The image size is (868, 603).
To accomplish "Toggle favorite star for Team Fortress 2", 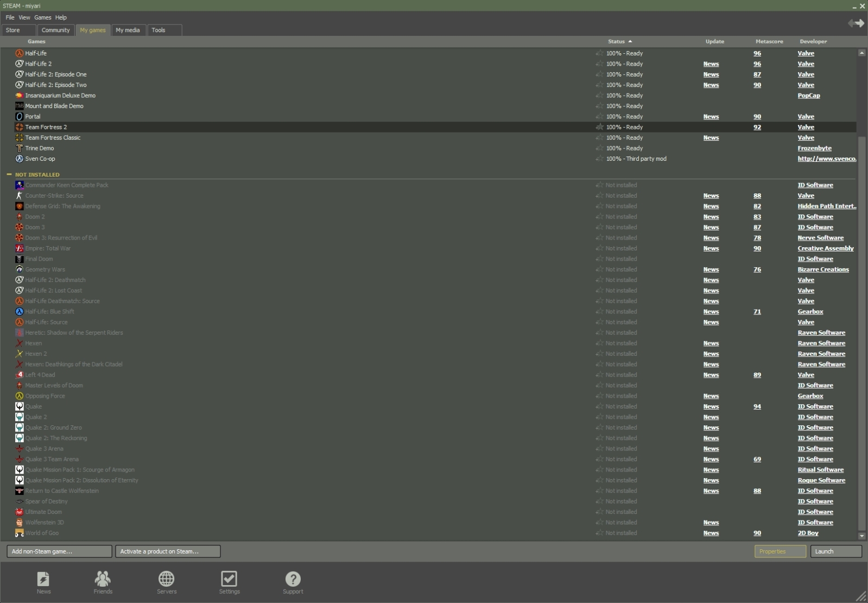I will tap(599, 127).
